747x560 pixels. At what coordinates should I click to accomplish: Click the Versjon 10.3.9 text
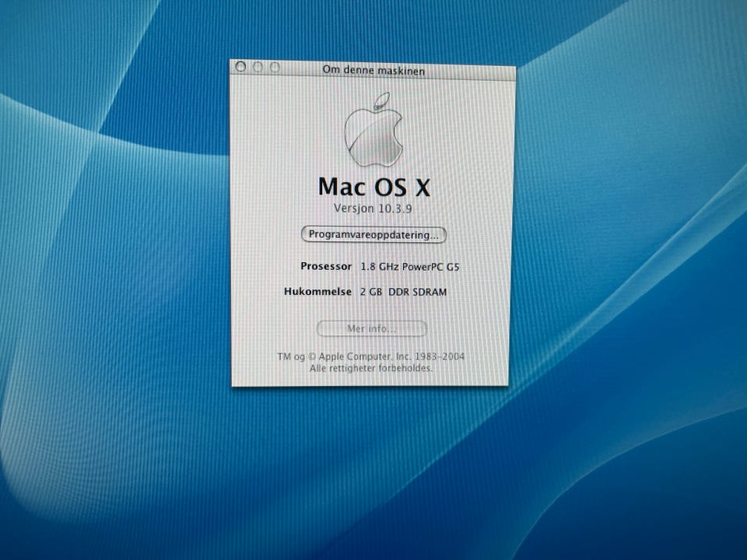373,208
